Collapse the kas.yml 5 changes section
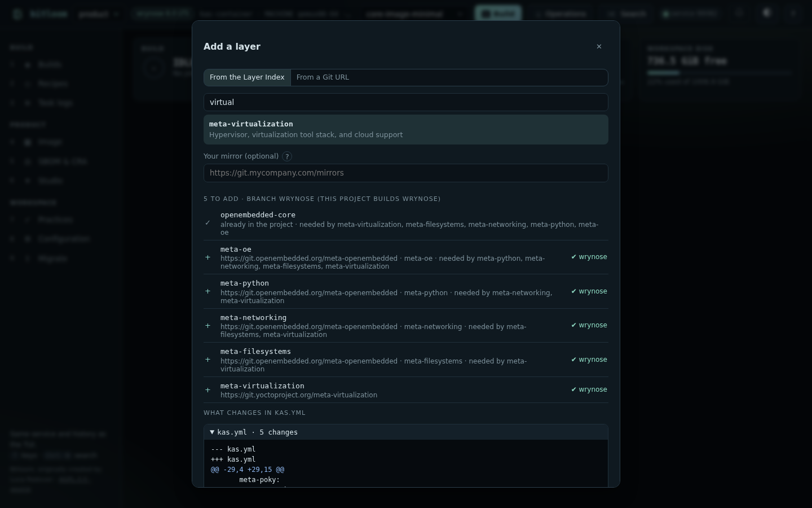The height and width of the screenshot is (508, 812). coord(406,432)
